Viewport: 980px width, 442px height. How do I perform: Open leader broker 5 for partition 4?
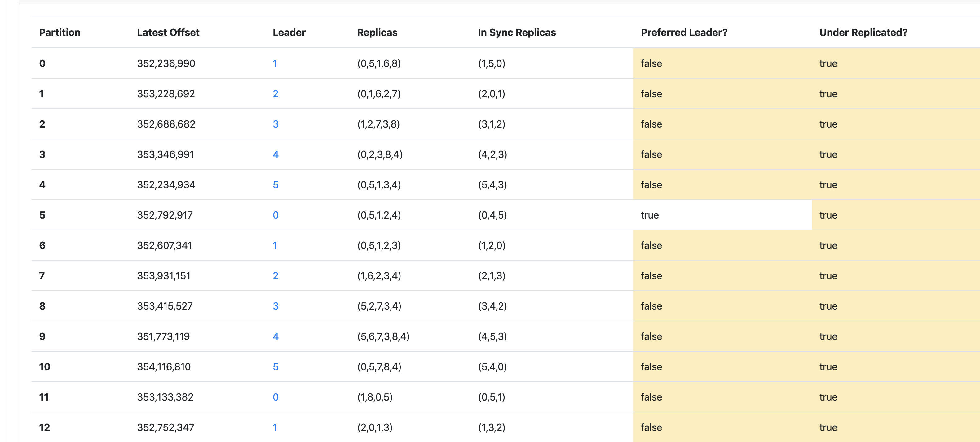click(276, 185)
